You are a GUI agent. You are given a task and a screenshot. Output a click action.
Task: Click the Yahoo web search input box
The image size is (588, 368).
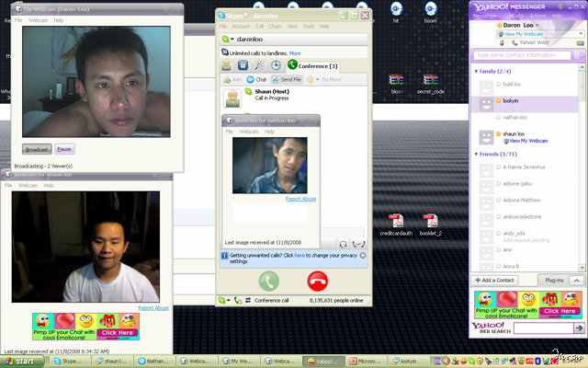coord(543,328)
